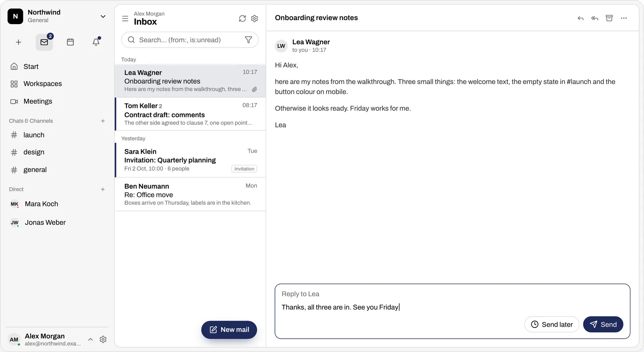Open Tom Keller's Contract draft email
Screen dimensions: 644x352
coord(190,114)
